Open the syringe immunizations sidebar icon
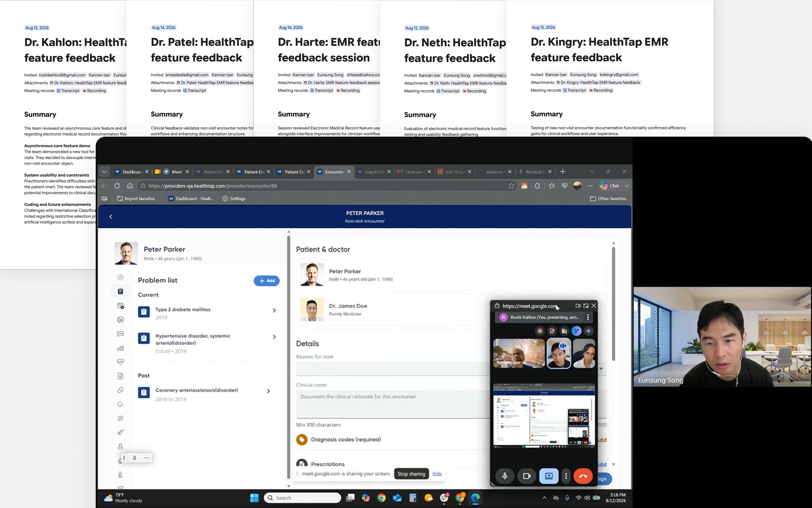Image resolution: width=812 pixels, height=508 pixels. click(120, 432)
